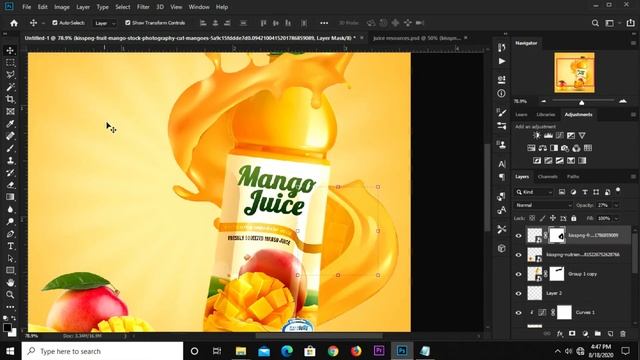Open the Window menu

point(199,7)
